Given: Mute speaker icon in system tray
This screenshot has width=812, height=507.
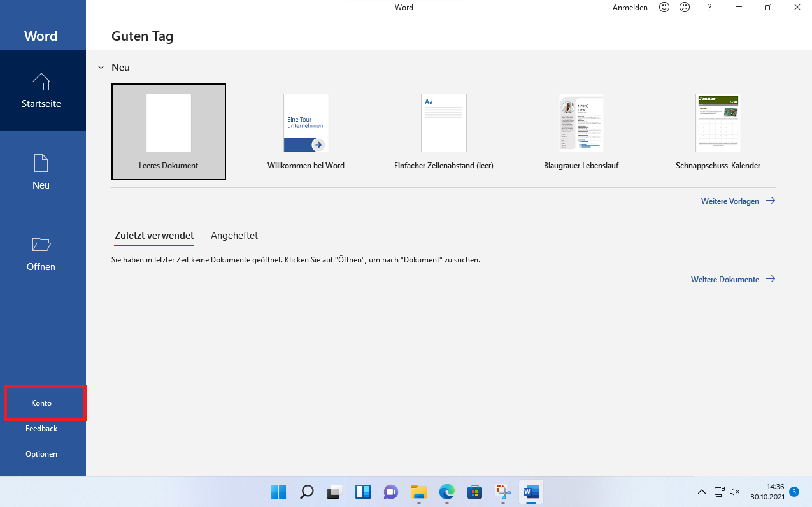Looking at the screenshot, I should click(734, 492).
